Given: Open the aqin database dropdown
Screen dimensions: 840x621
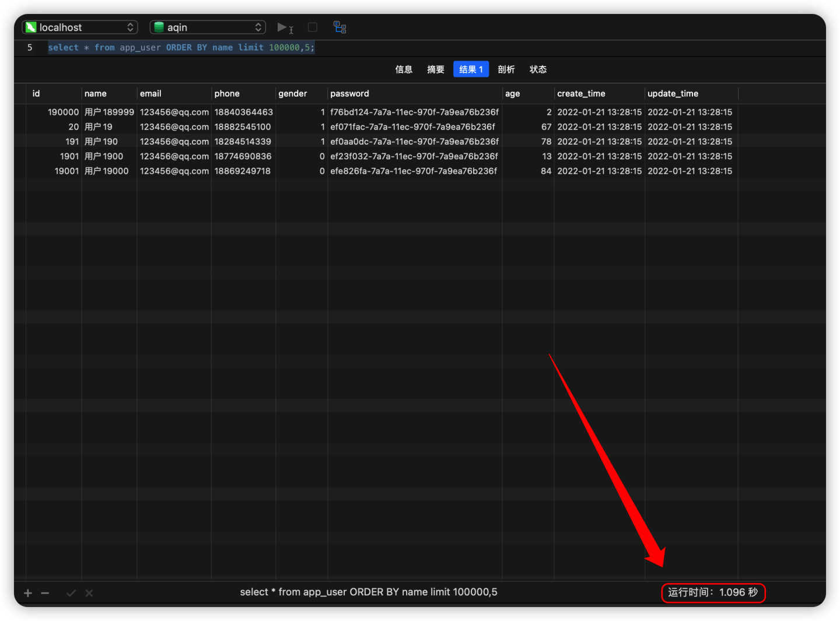Looking at the screenshot, I should [208, 27].
